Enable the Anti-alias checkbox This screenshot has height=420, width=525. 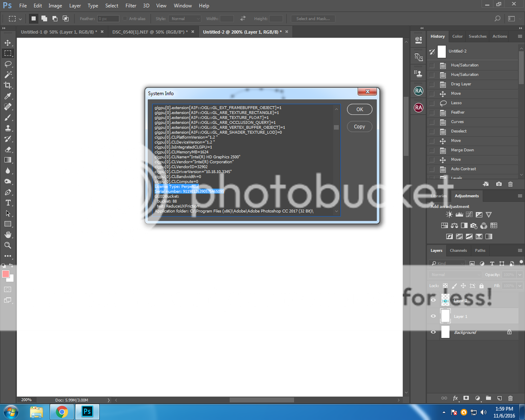[125, 19]
